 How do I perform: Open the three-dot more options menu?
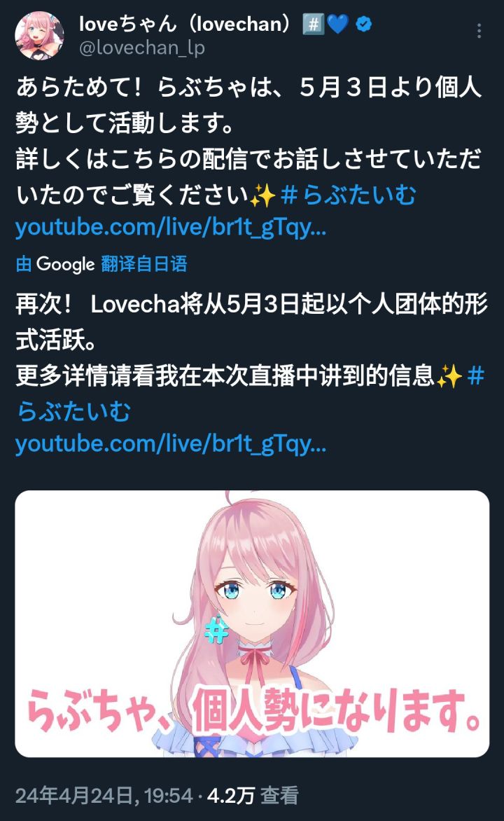(x=479, y=32)
